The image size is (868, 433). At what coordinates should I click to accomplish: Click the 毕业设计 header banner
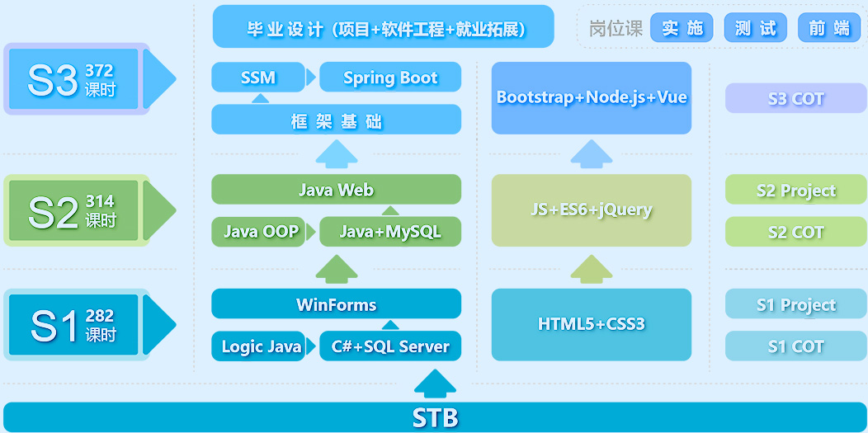[x=383, y=28]
